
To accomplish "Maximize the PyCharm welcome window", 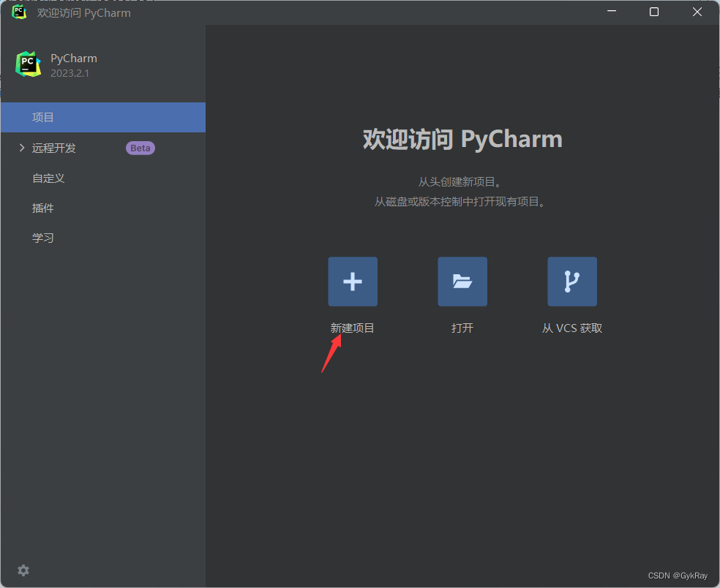I will pos(654,12).
